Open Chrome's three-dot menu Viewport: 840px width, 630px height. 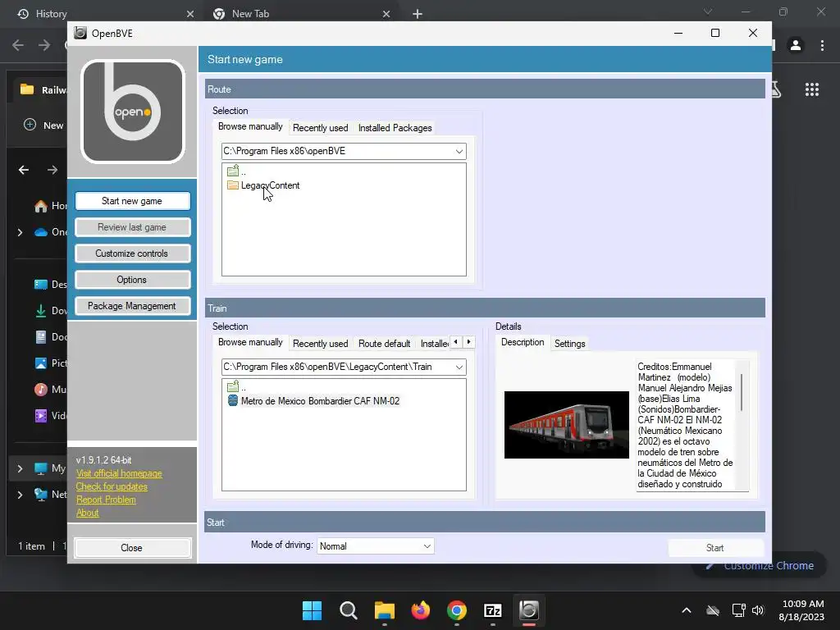coord(822,46)
